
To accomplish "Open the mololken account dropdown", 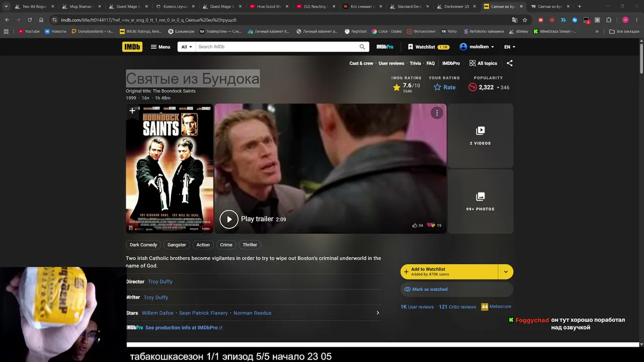I will [476, 47].
